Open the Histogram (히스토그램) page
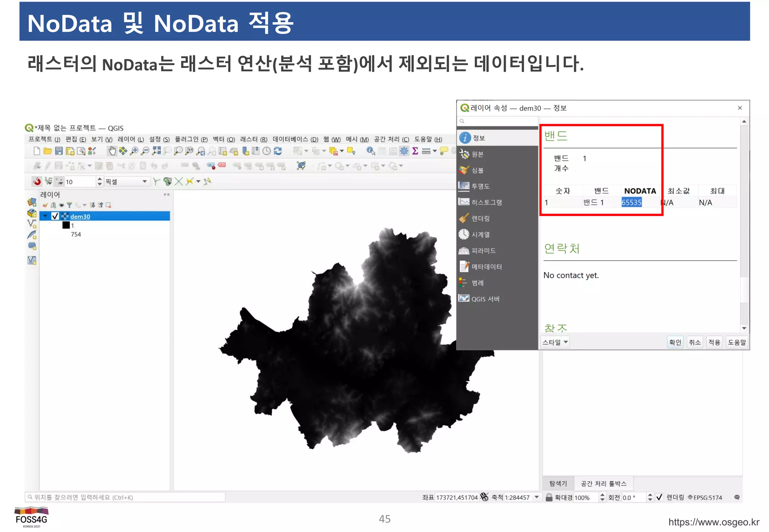 pyautogui.click(x=498, y=202)
